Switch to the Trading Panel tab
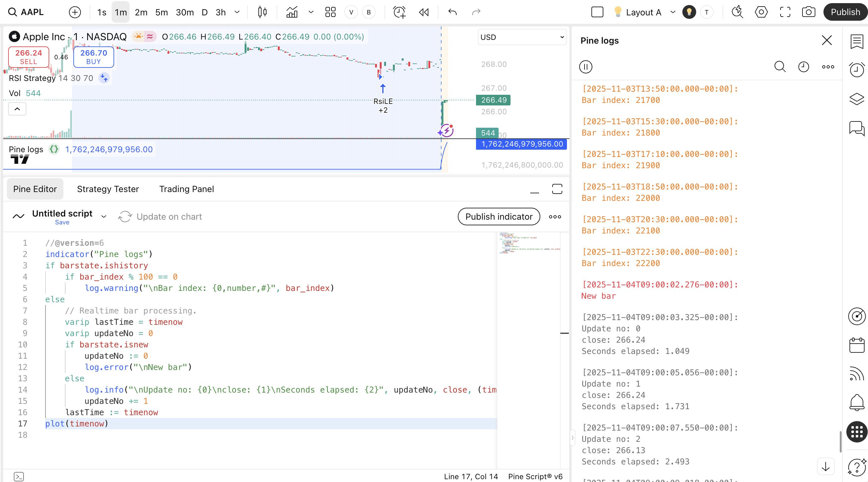Image resolution: width=868 pixels, height=482 pixels. [x=186, y=189]
